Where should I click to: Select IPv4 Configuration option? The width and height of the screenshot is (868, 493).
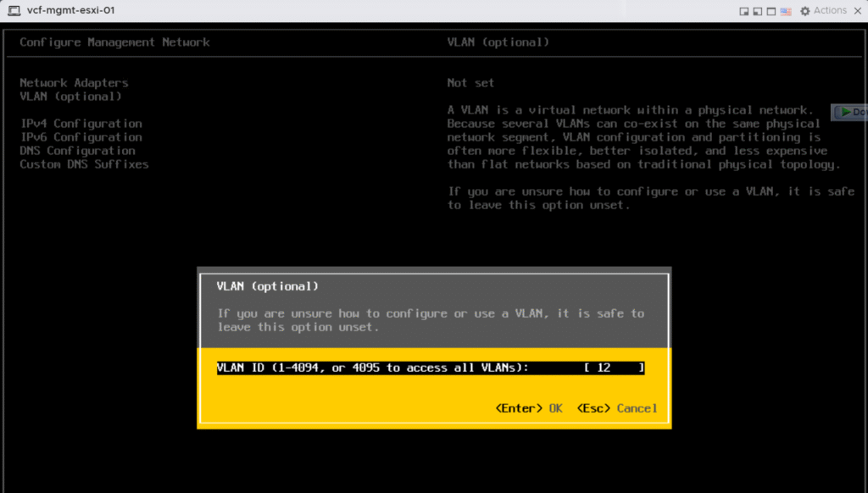point(81,124)
